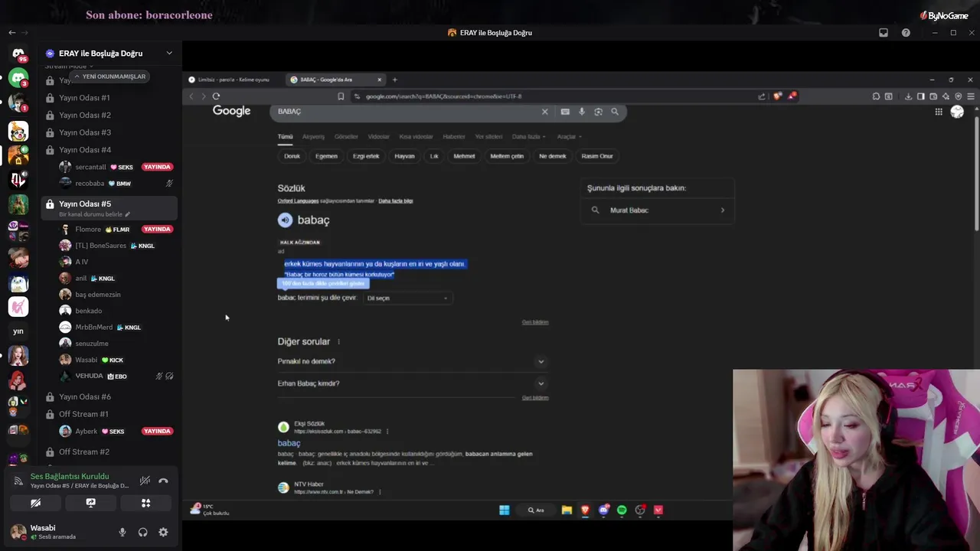
Task: Open the 'yın' server icon in sidebar
Action: coord(18,331)
